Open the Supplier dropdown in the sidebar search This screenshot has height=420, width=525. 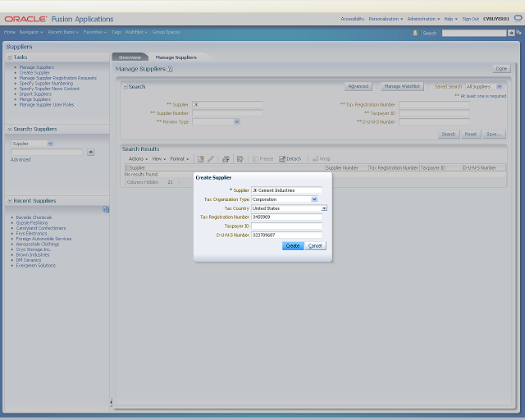(50, 144)
